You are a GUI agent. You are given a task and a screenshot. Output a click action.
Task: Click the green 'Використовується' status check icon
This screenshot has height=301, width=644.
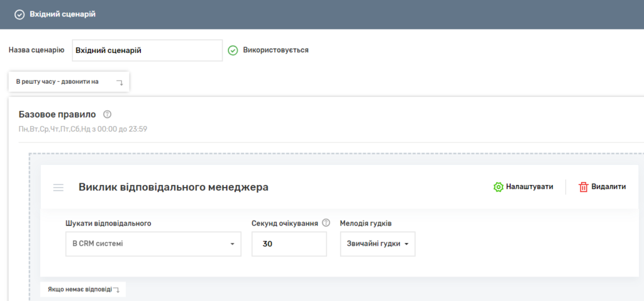point(233,50)
